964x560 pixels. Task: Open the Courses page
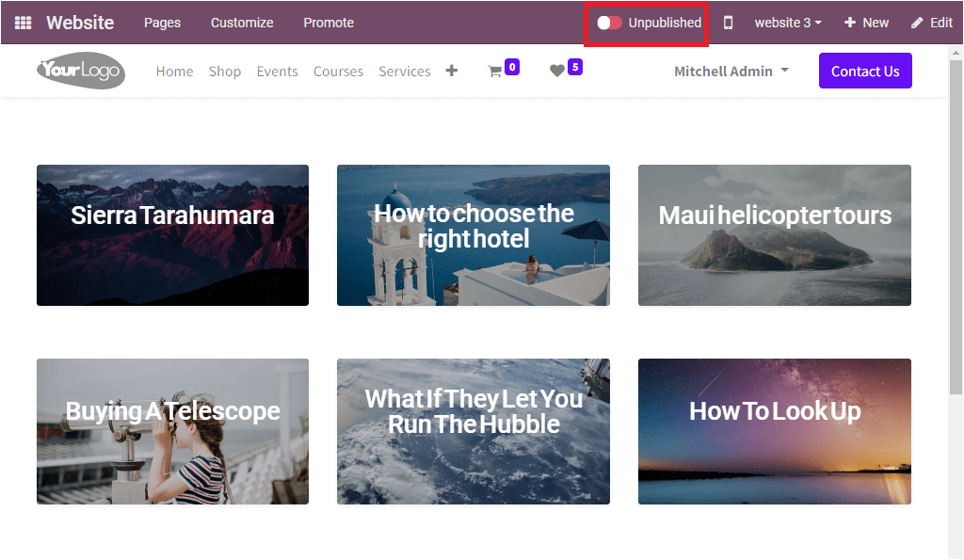tap(338, 71)
